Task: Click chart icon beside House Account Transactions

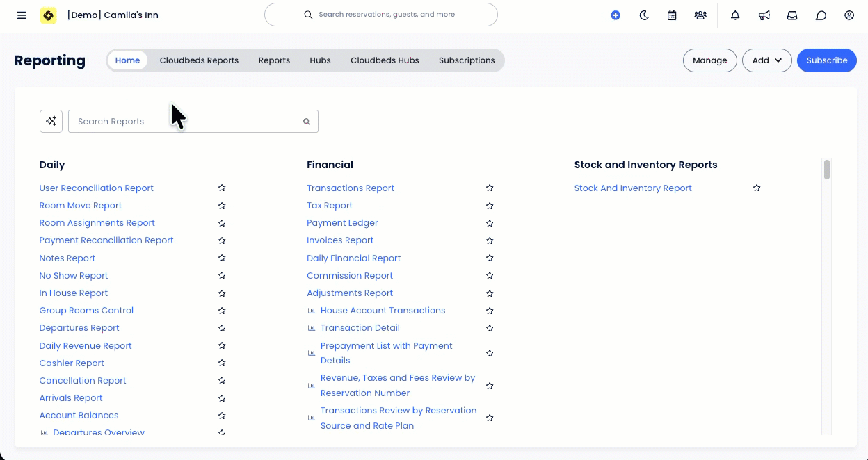Action: (312, 311)
